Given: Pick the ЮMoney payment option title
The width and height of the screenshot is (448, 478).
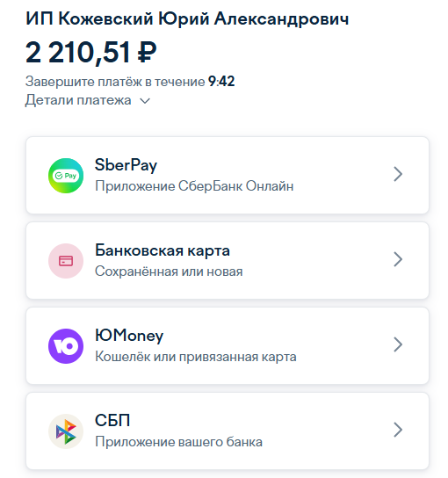Looking at the screenshot, I should (x=129, y=336).
